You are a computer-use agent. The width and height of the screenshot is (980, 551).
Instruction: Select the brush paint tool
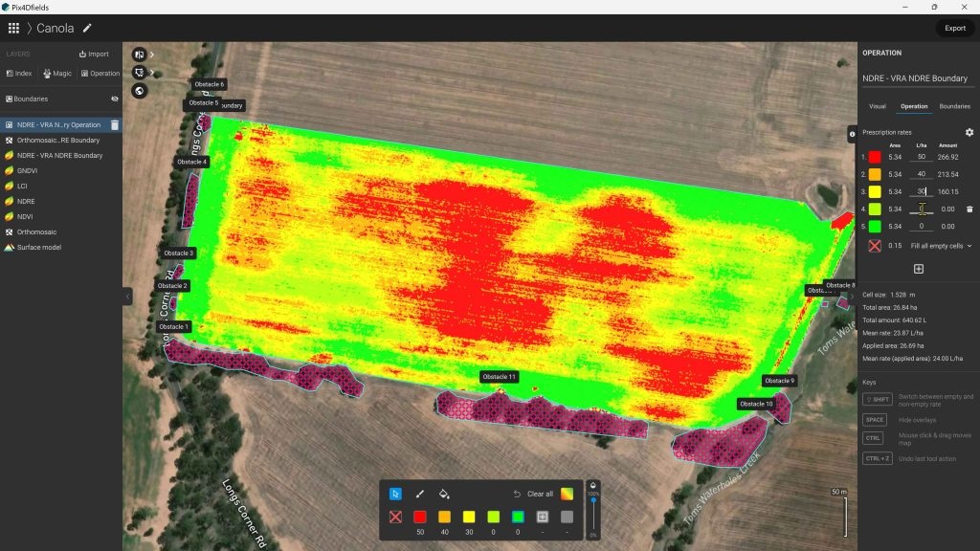point(419,494)
